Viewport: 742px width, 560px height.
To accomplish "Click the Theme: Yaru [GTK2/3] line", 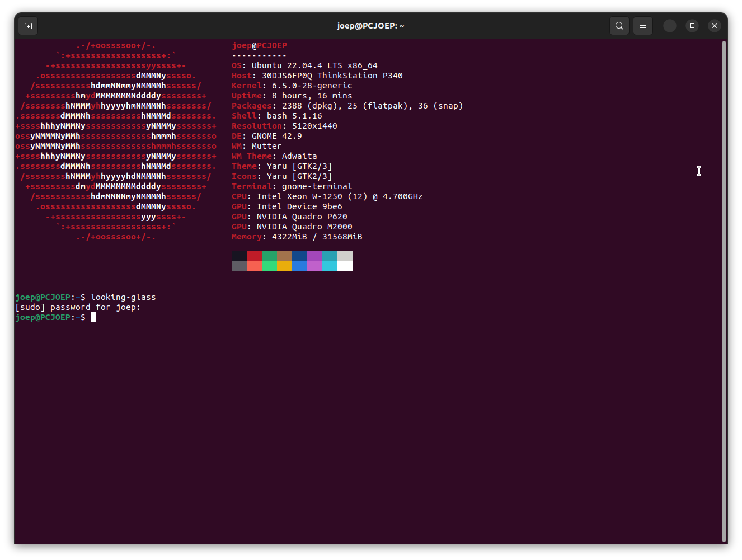I will [282, 166].
